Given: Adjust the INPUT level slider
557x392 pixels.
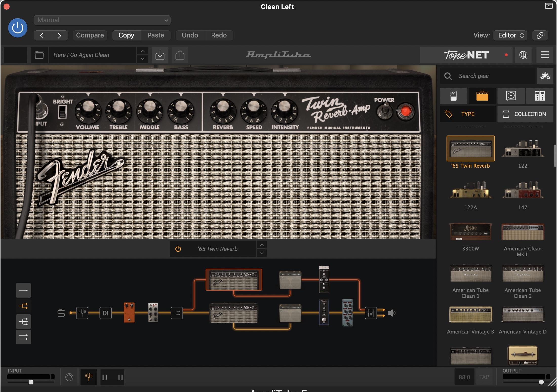Looking at the screenshot, I should point(31,382).
